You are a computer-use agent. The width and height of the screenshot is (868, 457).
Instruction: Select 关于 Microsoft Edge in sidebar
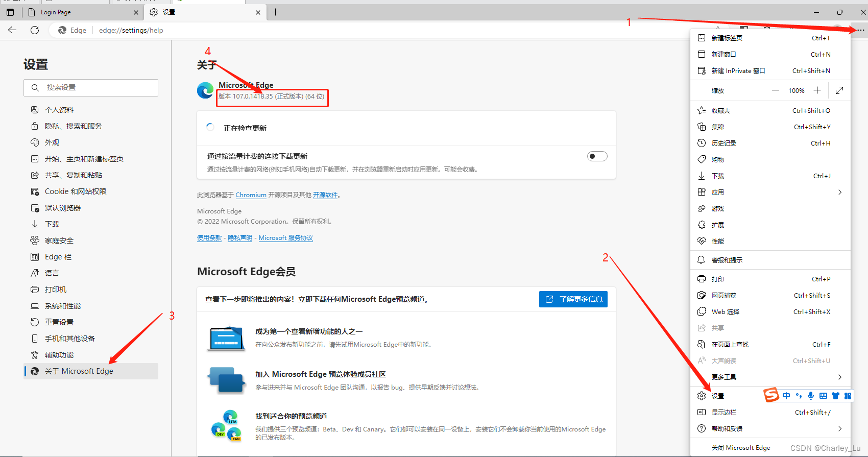click(91, 371)
